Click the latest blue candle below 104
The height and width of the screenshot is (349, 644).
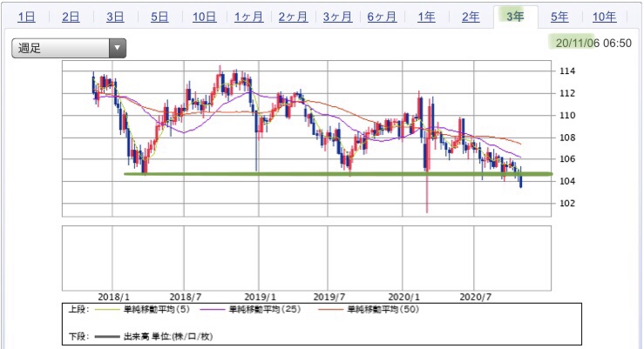coord(521,182)
